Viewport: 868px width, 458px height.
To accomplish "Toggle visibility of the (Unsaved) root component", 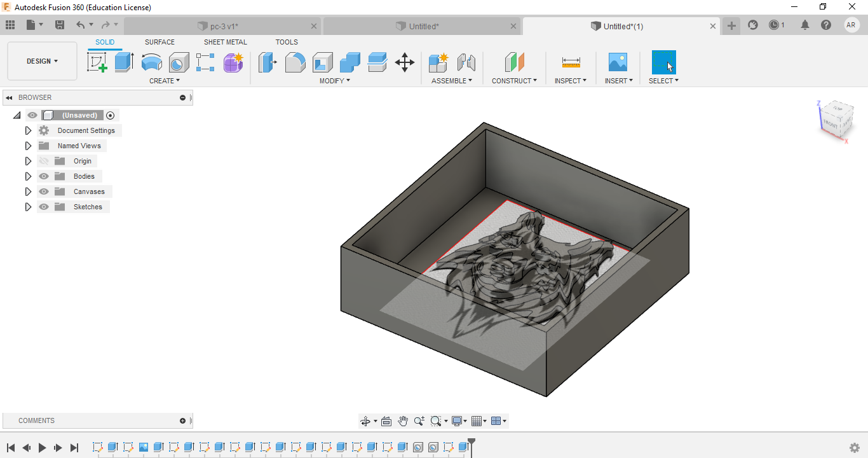I will 32,115.
